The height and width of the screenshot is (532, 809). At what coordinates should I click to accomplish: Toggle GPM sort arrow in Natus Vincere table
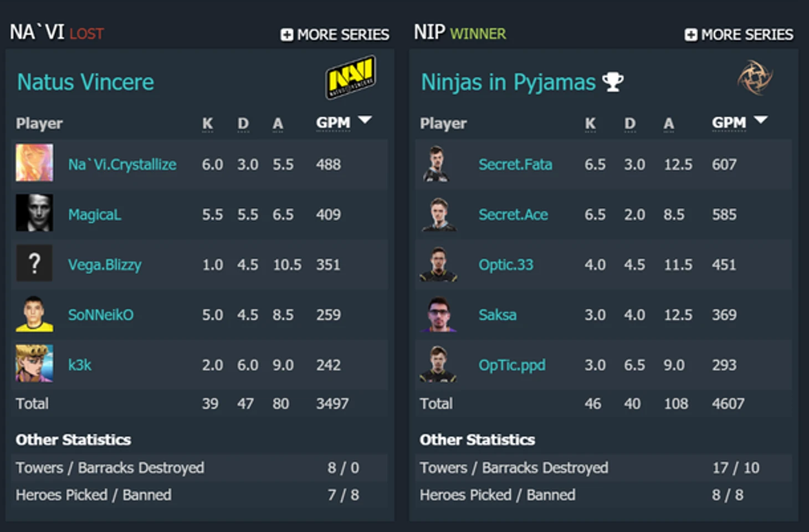(365, 120)
